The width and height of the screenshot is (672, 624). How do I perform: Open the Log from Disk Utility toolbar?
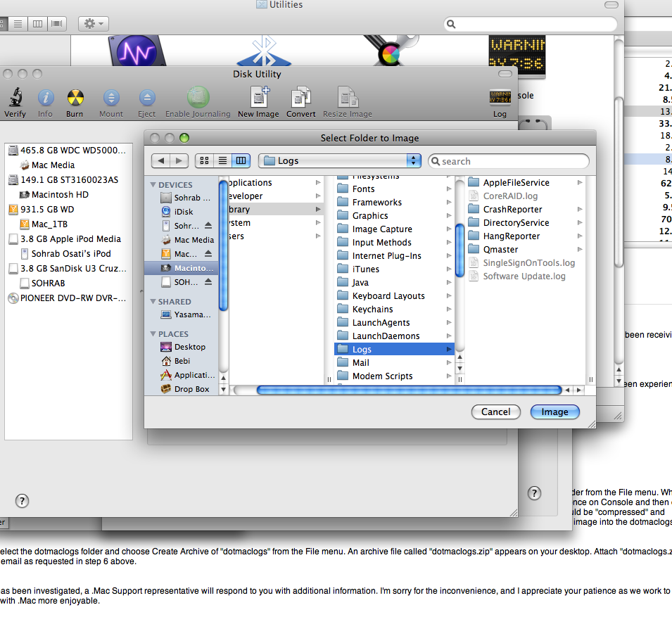[500, 97]
